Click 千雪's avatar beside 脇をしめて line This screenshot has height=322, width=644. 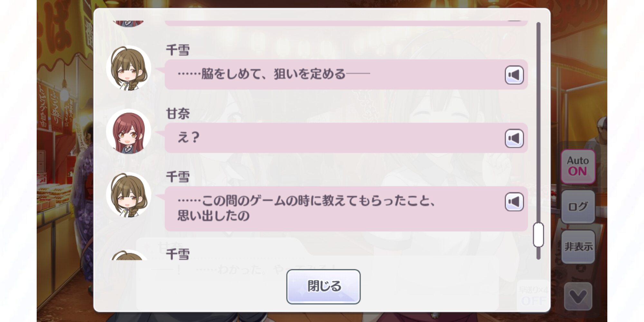tap(129, 68)
